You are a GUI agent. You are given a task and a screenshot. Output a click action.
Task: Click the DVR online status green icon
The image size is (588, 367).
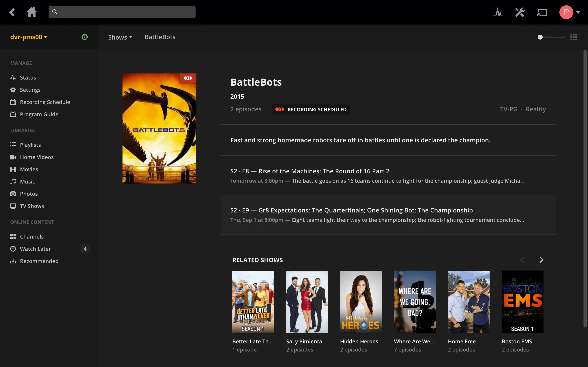(x=85, y=37)
